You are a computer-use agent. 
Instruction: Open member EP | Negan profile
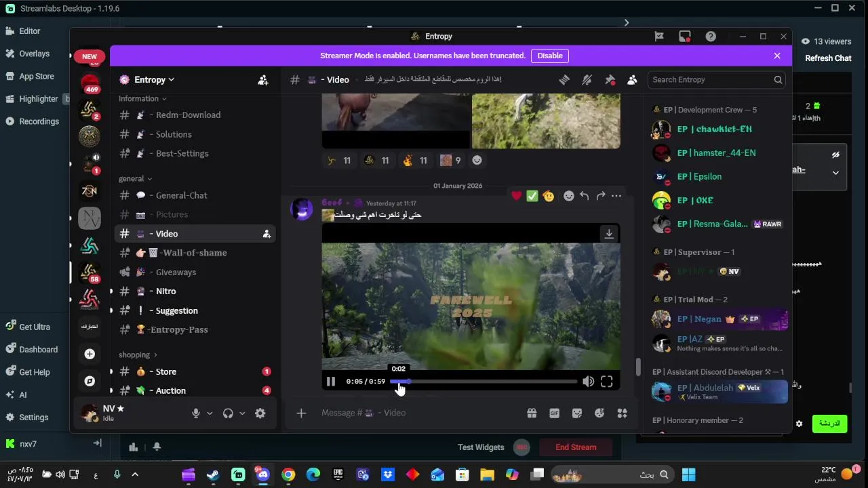(x=719, y=319)
